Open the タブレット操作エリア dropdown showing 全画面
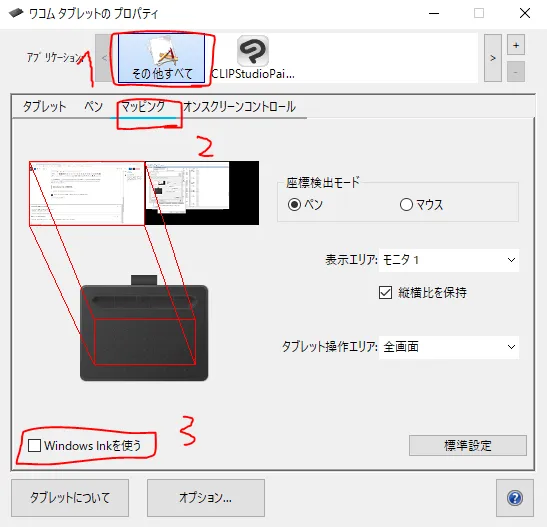Viewport: 547px width, 527px height. click(x=449, y=347)
